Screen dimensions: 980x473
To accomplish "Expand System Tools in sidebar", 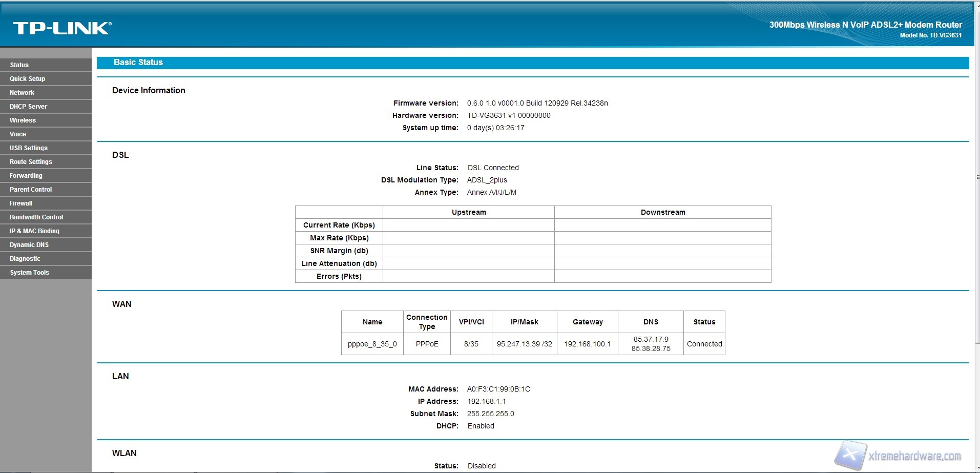I will click(29, 273).
